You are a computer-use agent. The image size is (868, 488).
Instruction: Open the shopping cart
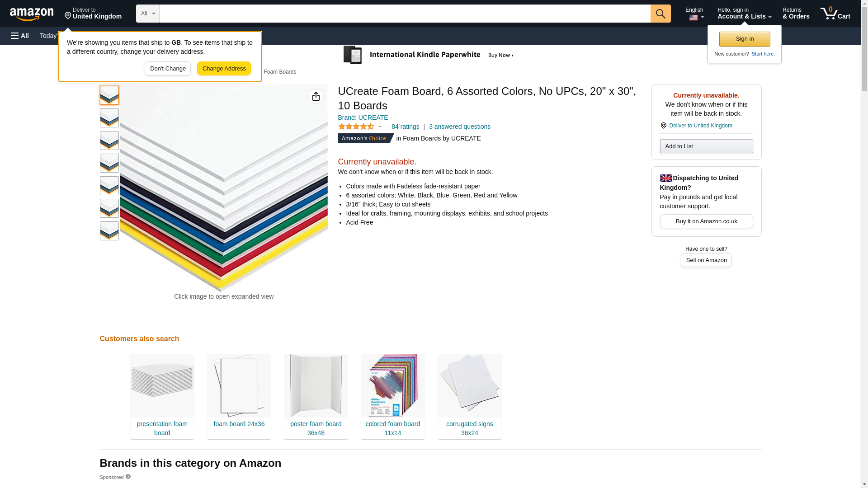pos(835,14)
